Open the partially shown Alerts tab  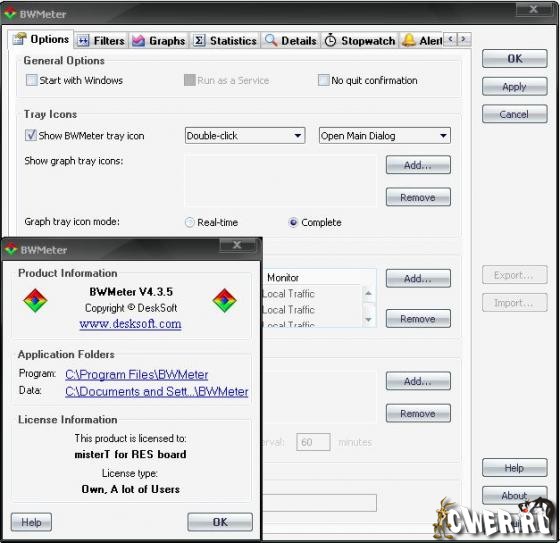tap(421, 41)
